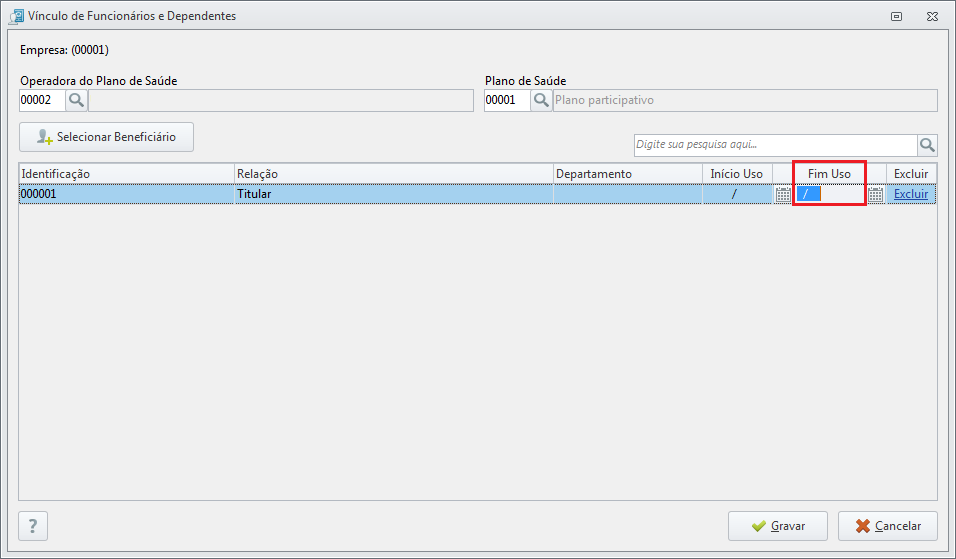The height and width of the screenshot is (559, 956).
Task: Click Gravar to save
Action: tap(777, 526)
